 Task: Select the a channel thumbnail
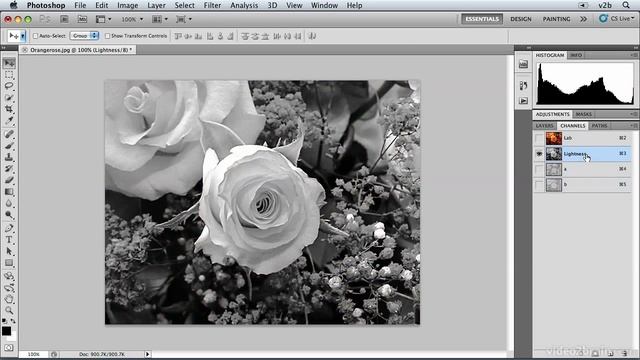[554, 169]
